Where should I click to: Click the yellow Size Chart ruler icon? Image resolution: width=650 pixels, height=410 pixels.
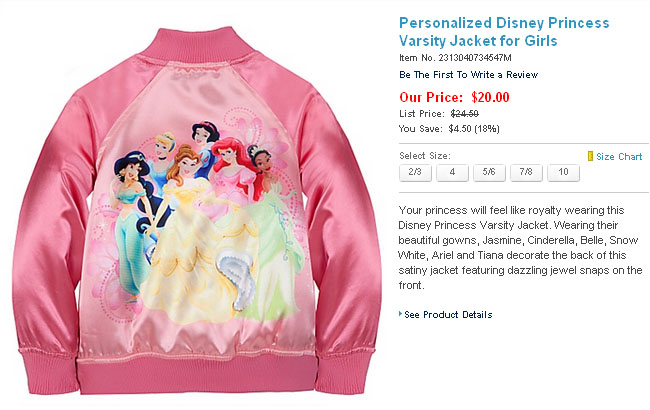[x=590, y=156]
